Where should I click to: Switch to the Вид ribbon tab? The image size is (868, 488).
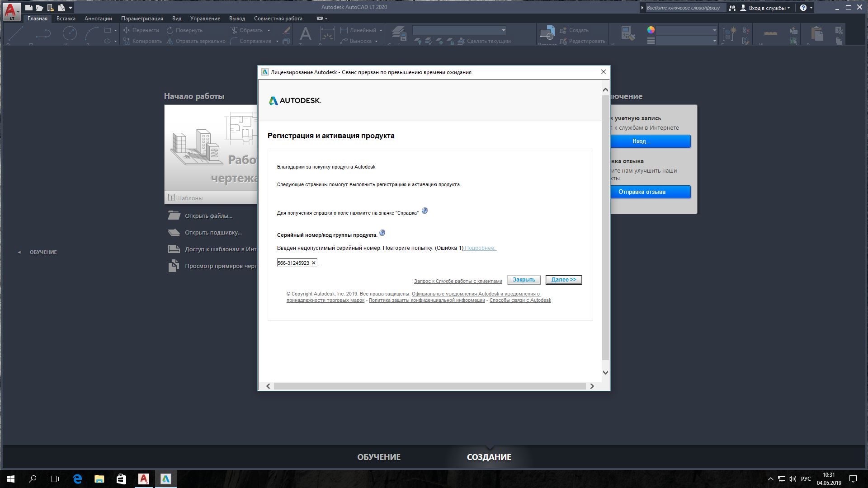[177, 19]
